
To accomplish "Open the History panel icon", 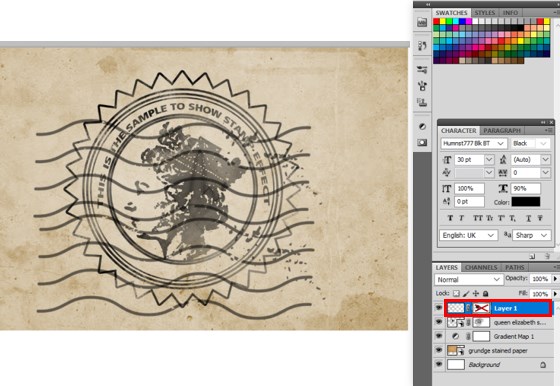I will pyautogui.click(x=422, y=45).
